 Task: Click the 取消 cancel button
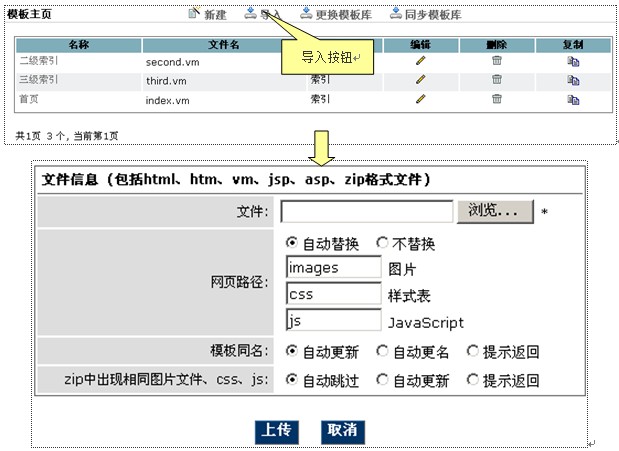(x=343, y=431)
